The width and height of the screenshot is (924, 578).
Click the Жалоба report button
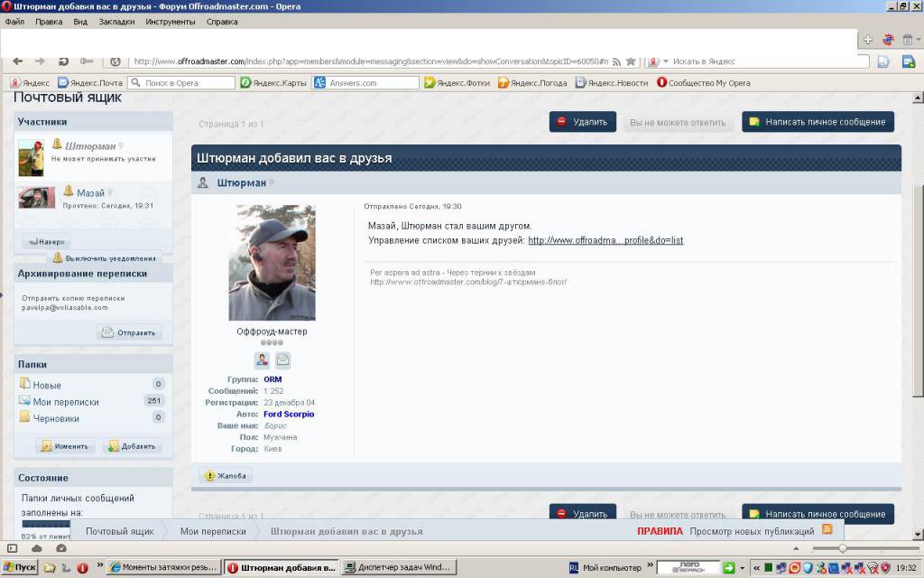click(x=226, y=476)
